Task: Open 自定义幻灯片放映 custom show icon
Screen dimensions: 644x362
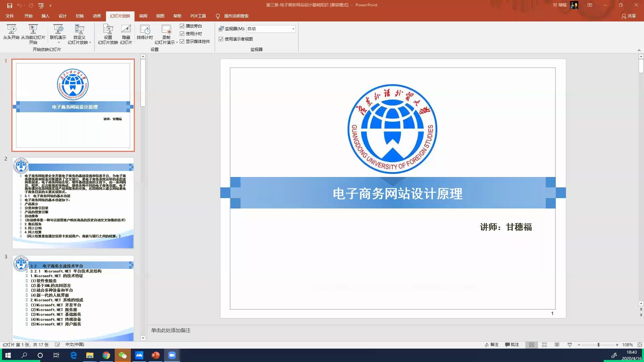Action: pos(79,29)
